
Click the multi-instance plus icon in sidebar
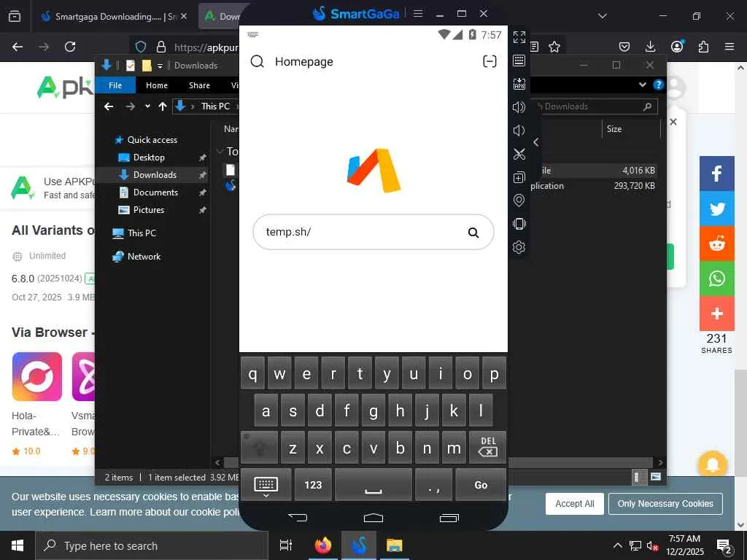point(519,177)
